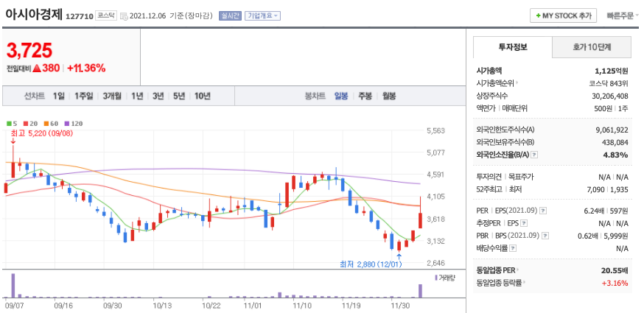
Task: Click the green plus icon on MY STOCK
Action: (x=538, y=16)
